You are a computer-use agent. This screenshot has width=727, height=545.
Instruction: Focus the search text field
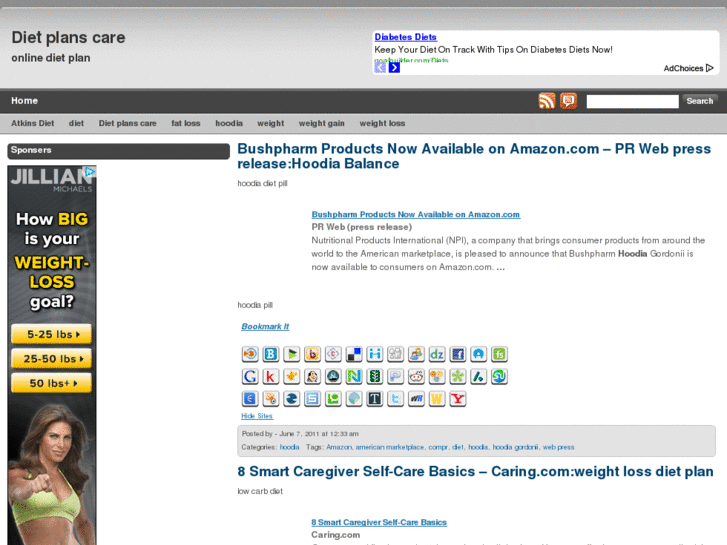click(x=632, y=101)
